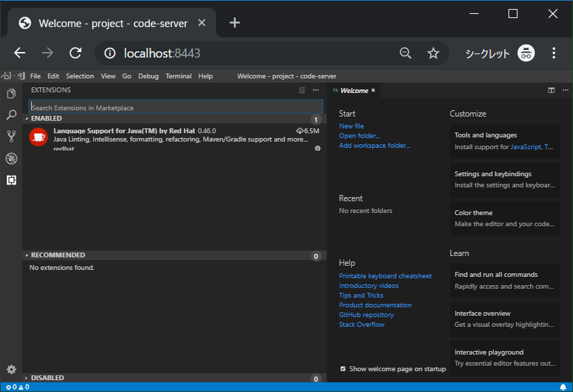Image resolution: width=573 pixels, height=392 pixels.
Task: Go back using the browser back arrow
Action: point(19,53)
